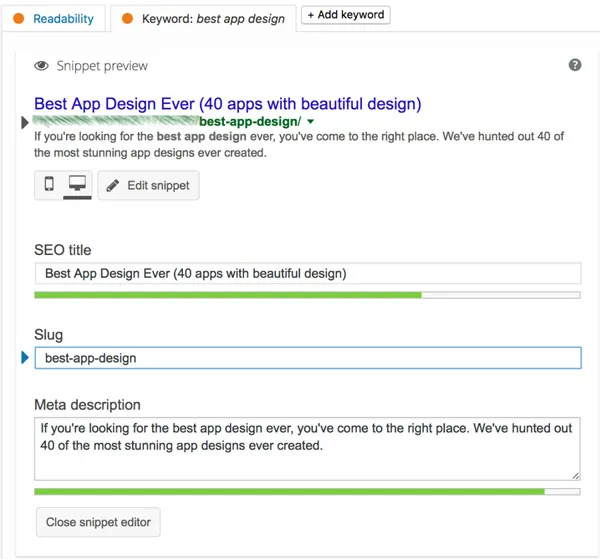This screenshot has width=600, height=560.
Task: Click into the Slug input field
Action: (307, 357)
